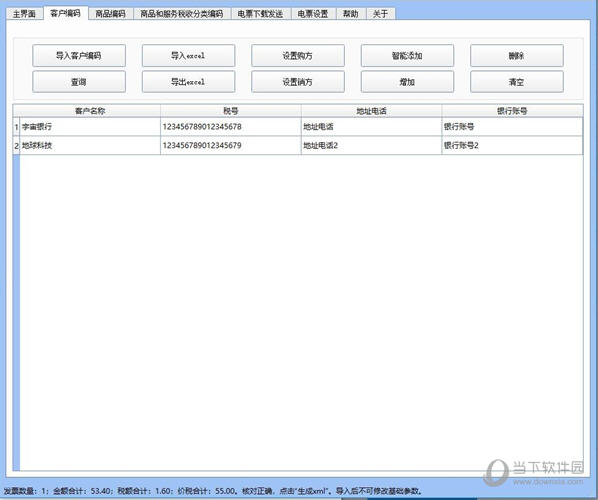The height and width of the screenshot is (500, 598).
Task: Click the 银行账号2 cell
Action: tap(512, 145)
